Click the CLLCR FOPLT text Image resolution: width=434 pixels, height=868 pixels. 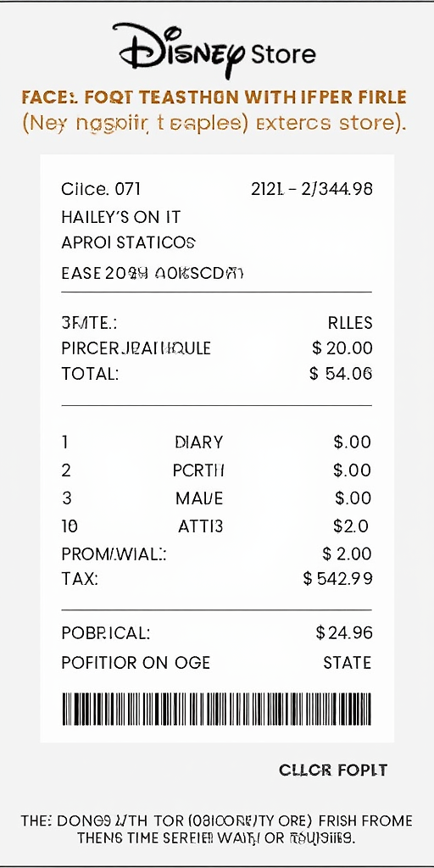pos(333,770)
